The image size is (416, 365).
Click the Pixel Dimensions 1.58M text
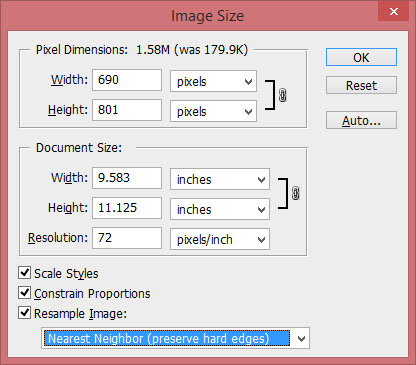pos(142,50)
